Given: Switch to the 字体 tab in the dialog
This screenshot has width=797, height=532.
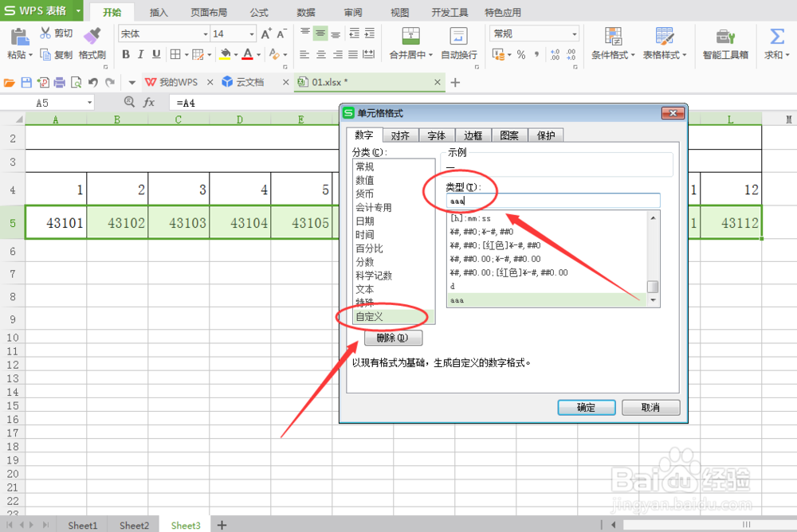Looking at the screenshot, I should 437,135.
